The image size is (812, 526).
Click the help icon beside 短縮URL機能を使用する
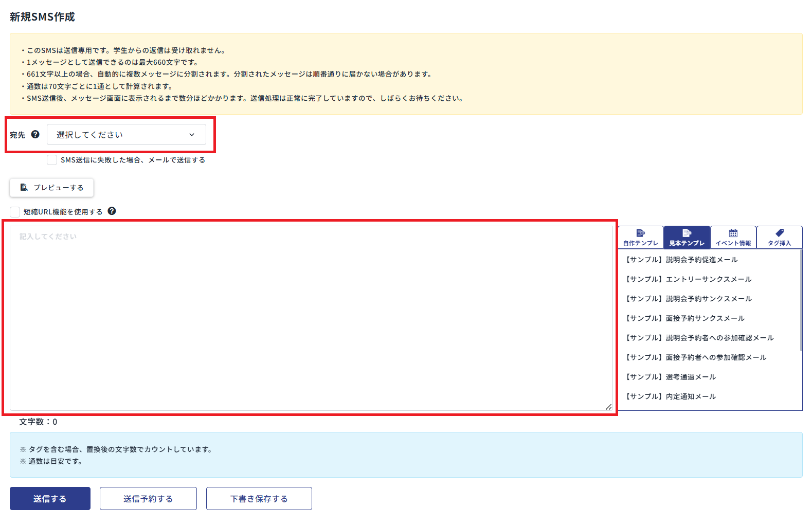(x=112, y=211)
